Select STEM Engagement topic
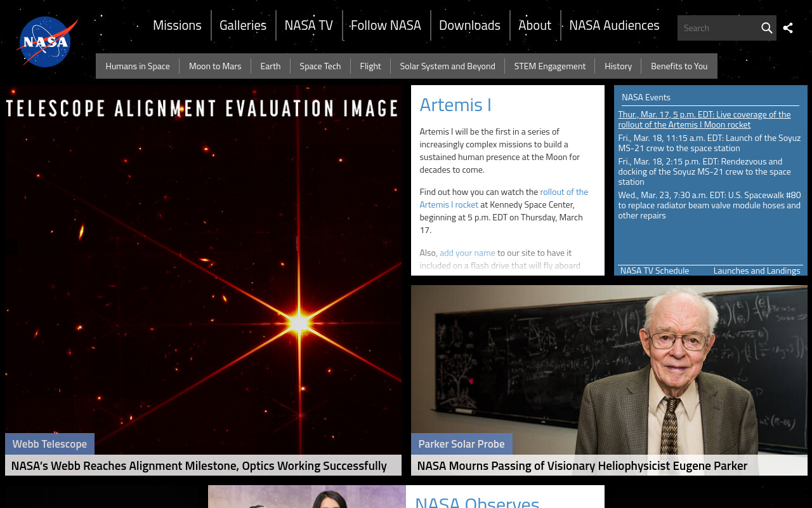The height and width of the screenshot is (508, 812). (550, 66)
